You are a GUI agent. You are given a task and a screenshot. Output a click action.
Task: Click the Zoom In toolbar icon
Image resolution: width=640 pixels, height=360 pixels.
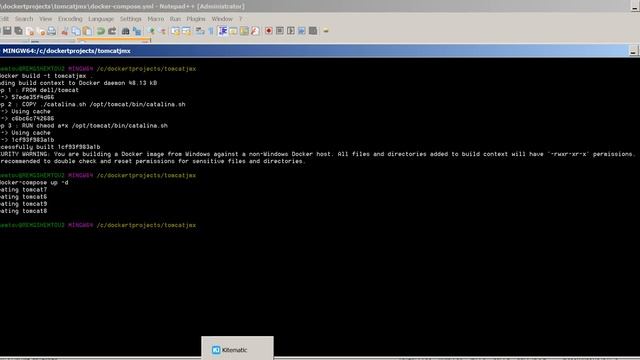pos(151,31)
